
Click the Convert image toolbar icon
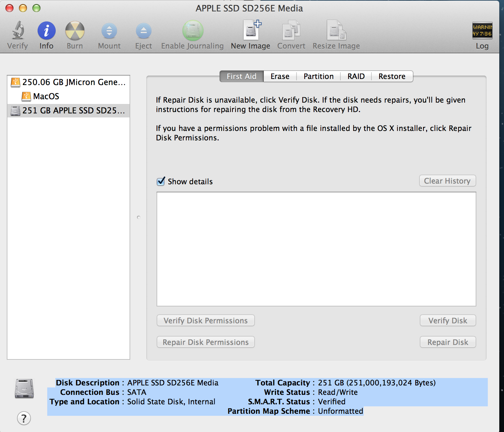click(x=291, y=30)
